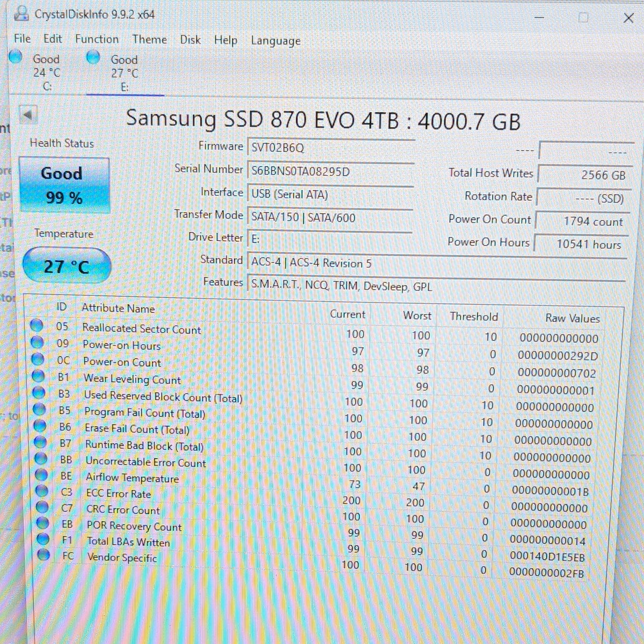644x644 pixels.
Task: Click the Transfer Mode field SATA/150 | SATA/600
Action: [x=330, y=218]
